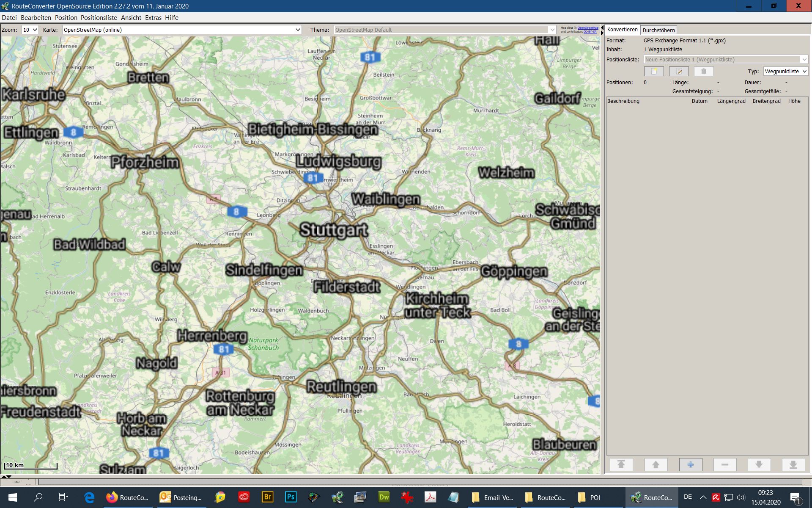This screenshot has height=508, width=812.
Task: Click the rename position list pencil icon
Action: [x=679, y=72]
